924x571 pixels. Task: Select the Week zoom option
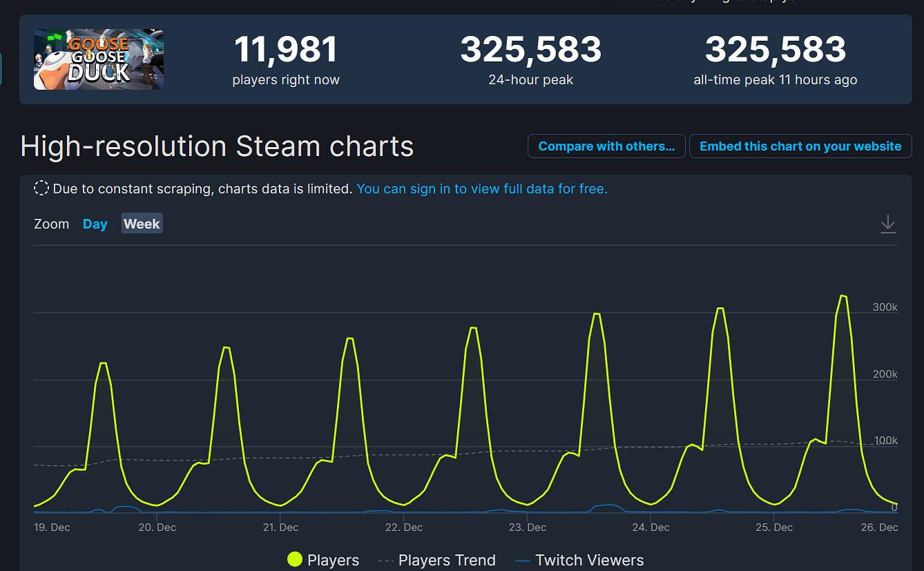(142, 224)
